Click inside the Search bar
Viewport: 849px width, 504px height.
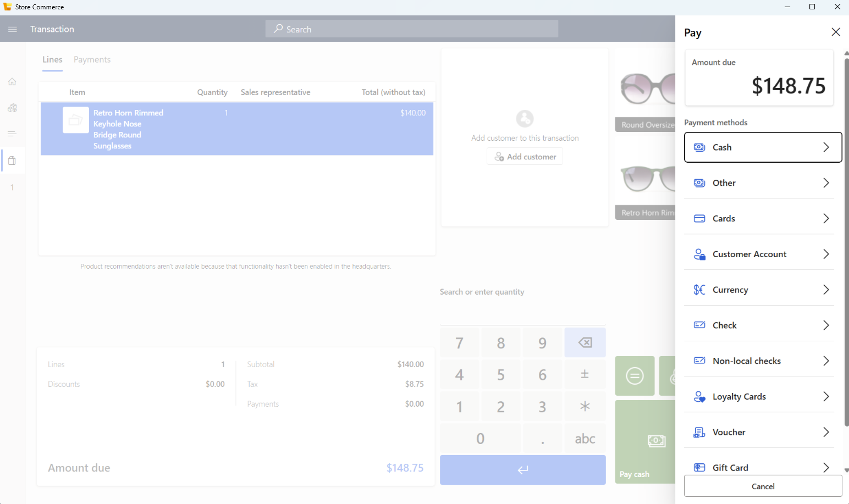coord(411,29)
